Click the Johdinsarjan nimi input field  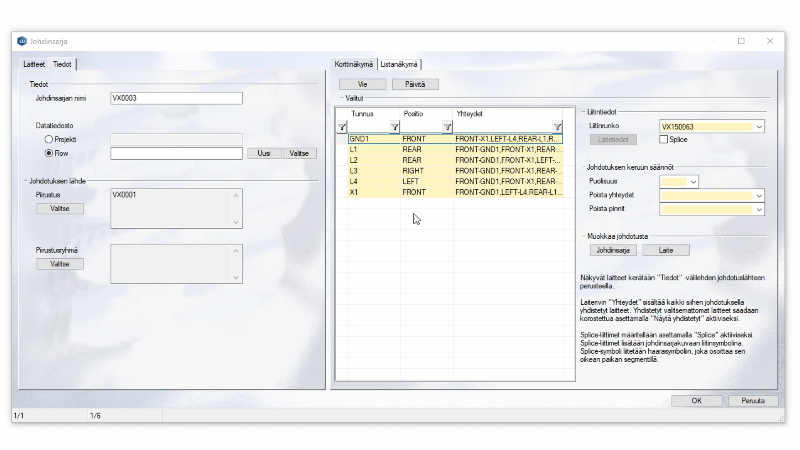coord(176,98)
